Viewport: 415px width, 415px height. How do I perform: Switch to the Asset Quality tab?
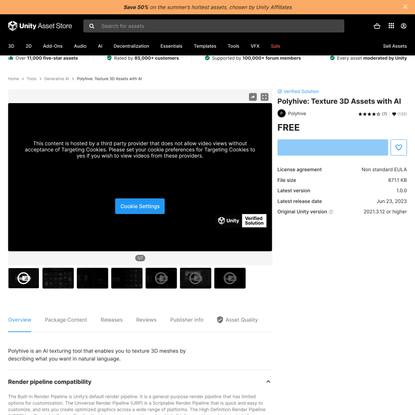pos(237,320)
